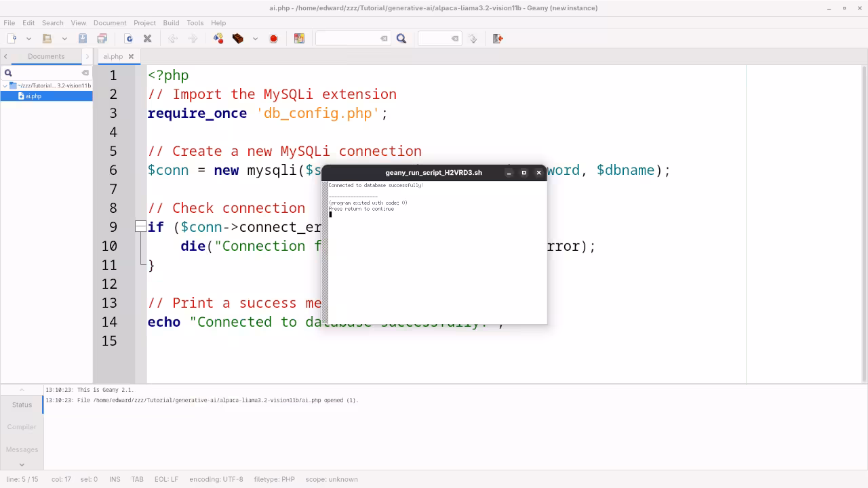Clear the sidebar filter field
868x488 pixels.
pos(85,73)
